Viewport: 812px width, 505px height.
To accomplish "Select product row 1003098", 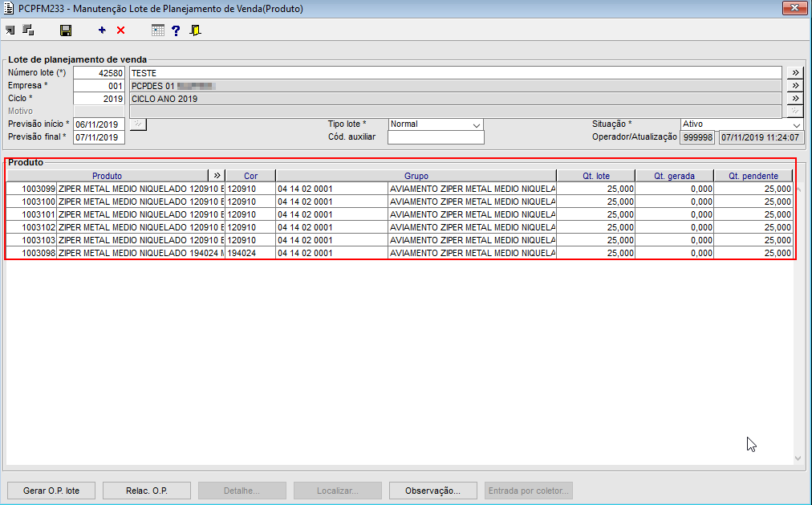I will [400, 253].
